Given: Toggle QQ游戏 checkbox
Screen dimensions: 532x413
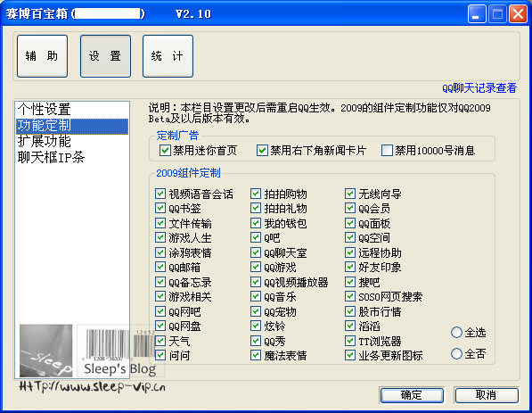Looking at the screenshot, I should (x=256, y=267).
